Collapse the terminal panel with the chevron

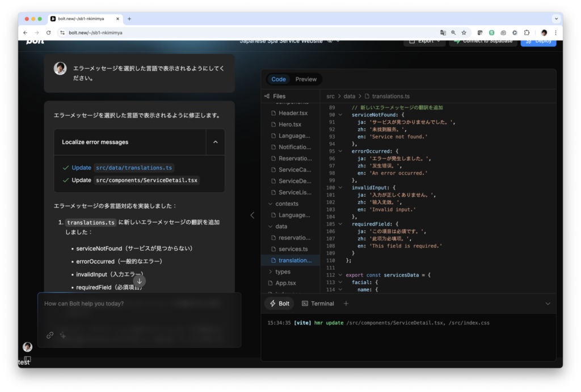tap(548, 304)
